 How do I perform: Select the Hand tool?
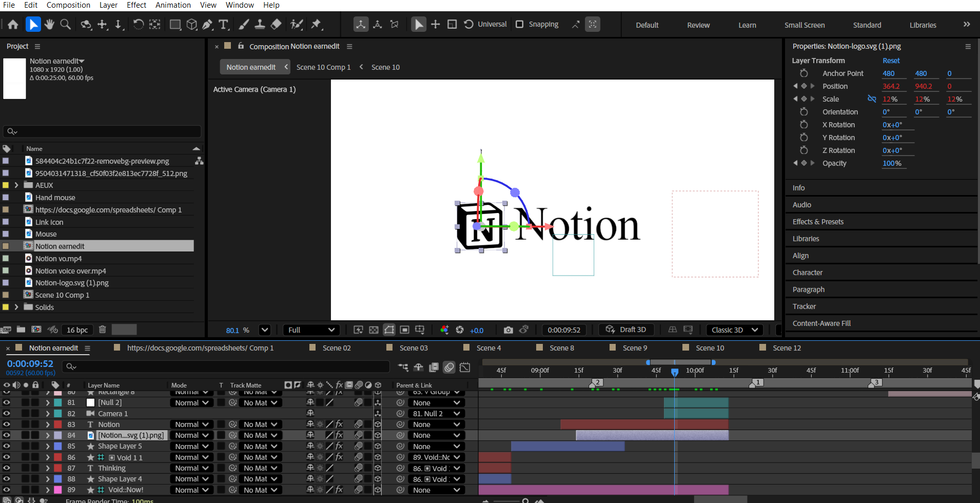coord(49,25)
